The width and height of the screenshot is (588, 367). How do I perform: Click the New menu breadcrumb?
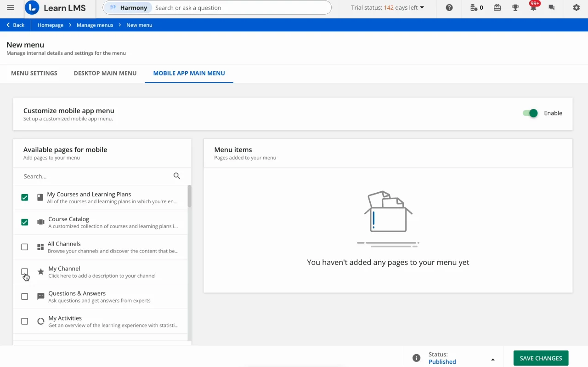pos(139,25)
